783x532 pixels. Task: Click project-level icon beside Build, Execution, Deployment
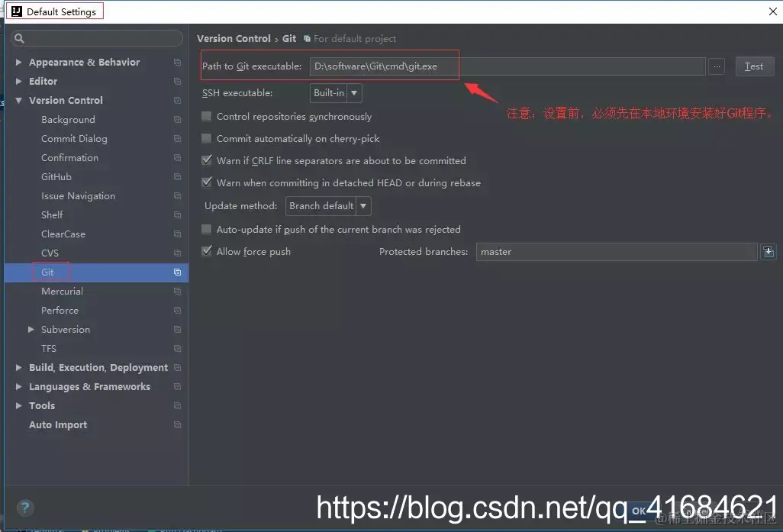(177, 368)
